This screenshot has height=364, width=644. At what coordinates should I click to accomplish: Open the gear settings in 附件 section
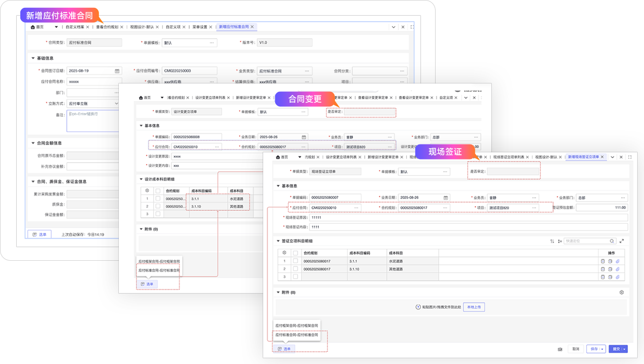[x=622, y=293]
